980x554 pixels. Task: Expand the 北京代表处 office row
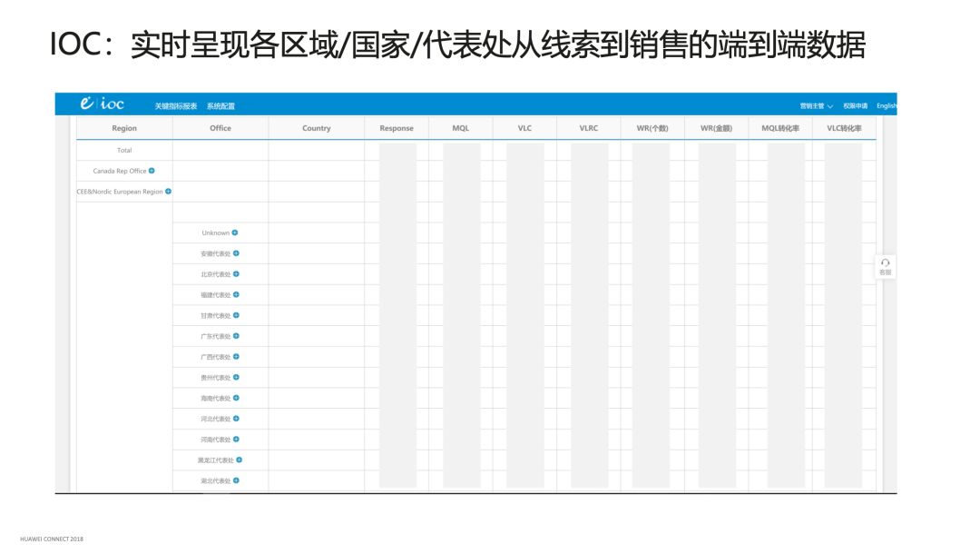point(236,274)
